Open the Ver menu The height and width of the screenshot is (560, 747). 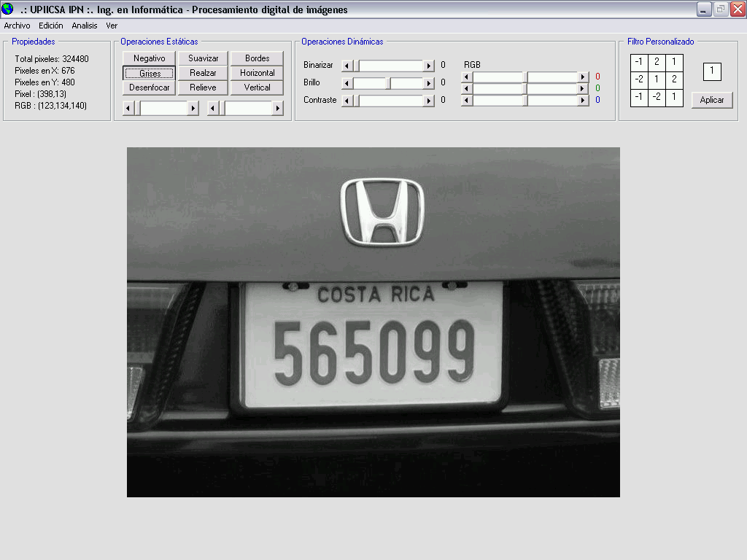[x=112, y=26]
